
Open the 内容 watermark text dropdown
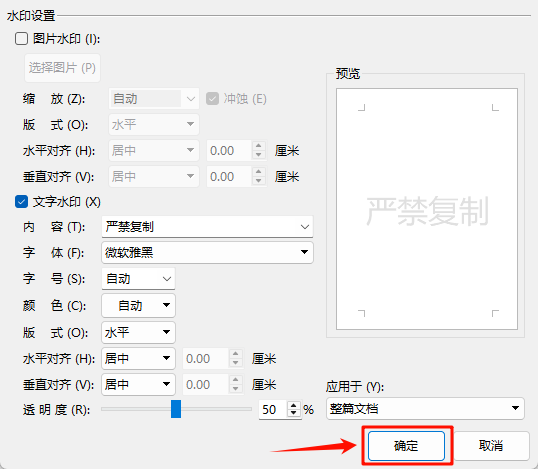coord(207,227)
